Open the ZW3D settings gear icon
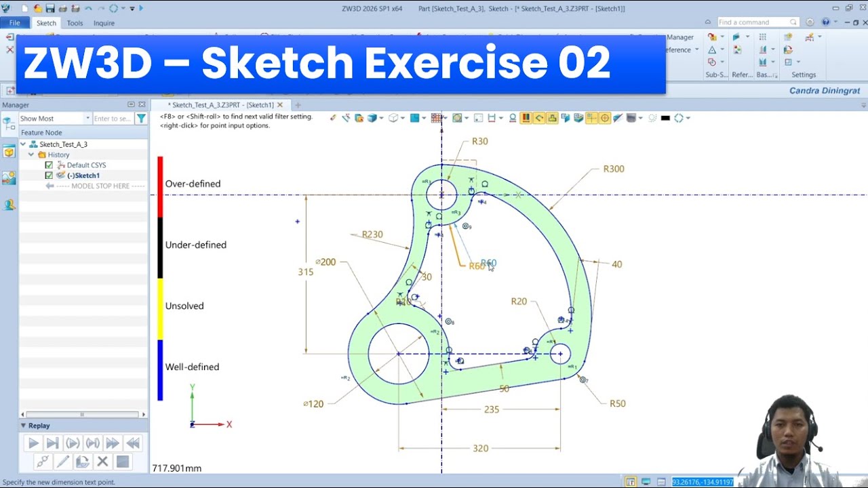Screen dimensions: 868x488 click(x=810, y=22)
